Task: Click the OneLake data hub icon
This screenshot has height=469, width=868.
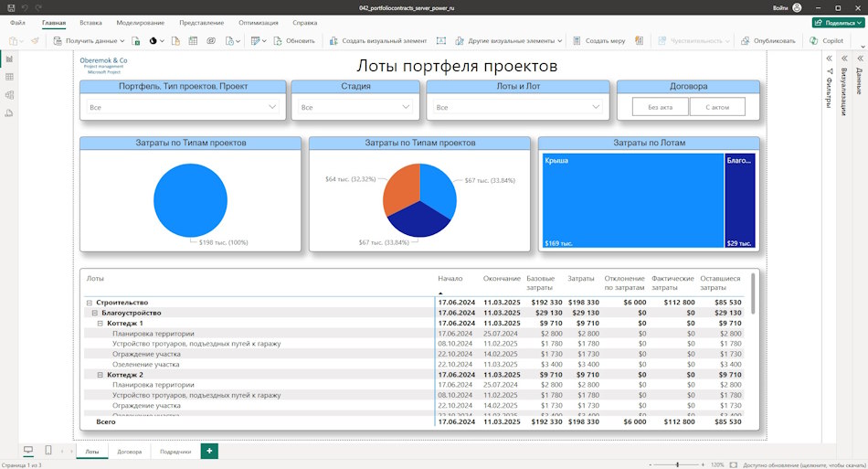Action: click(153, 40)
